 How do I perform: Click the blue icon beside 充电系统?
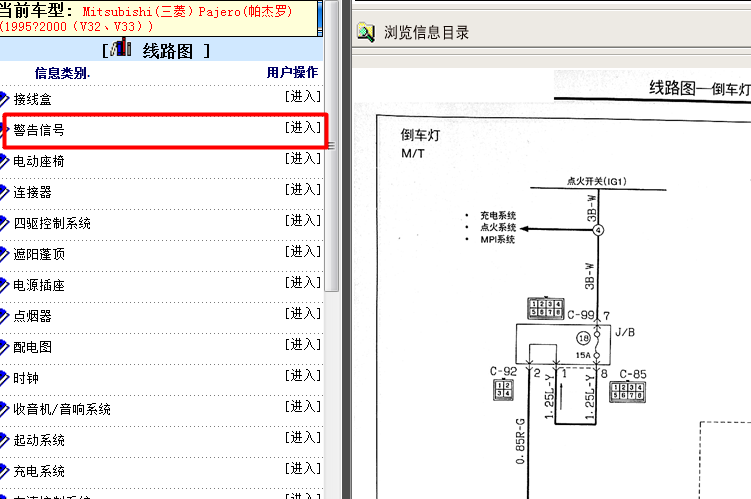pos(4,471)
